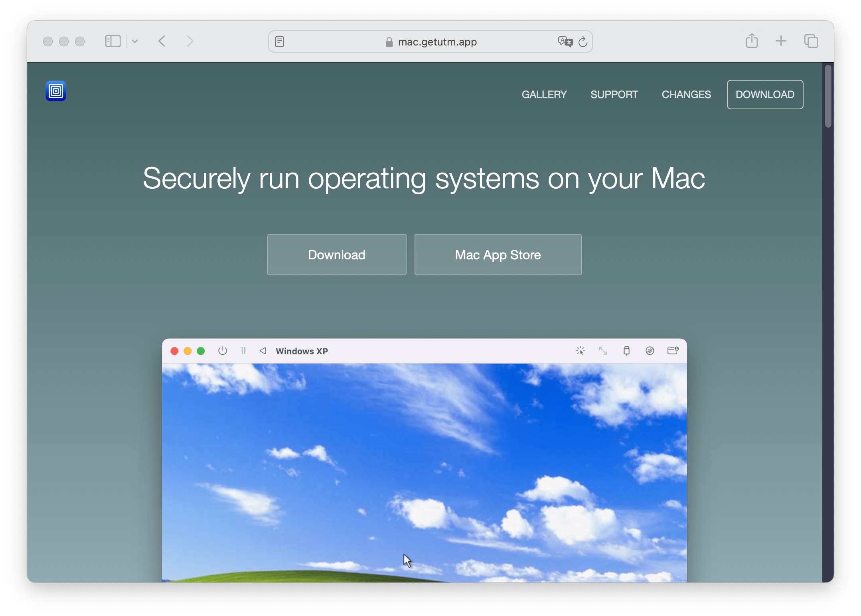Screen dimensions: 861x616
Task: Click the page vertical scrollbar thumb
Action: [828, 96]
